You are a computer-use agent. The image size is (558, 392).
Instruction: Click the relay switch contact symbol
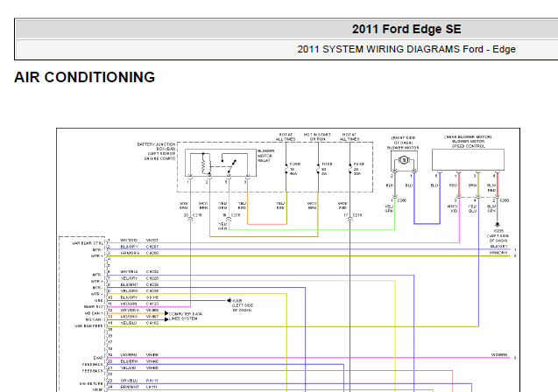(231, 166)
